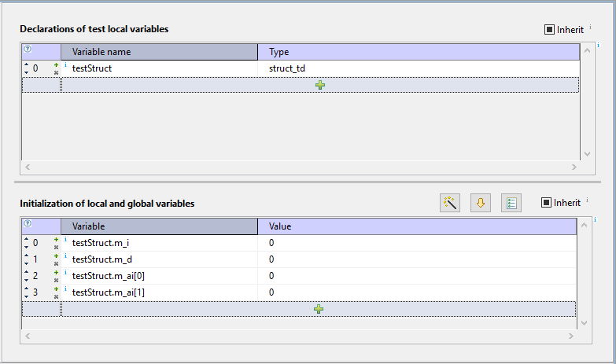Viewport: 616px width, 364px height.
Task: Click the info icon beside the declarations Inherit checkbox
Action: point(590,27)
